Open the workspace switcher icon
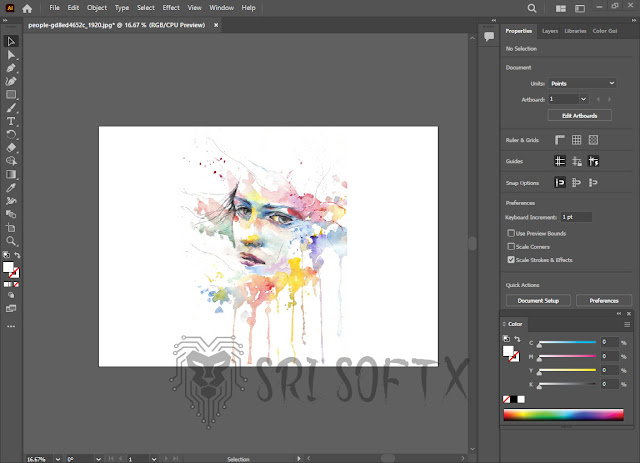Viewport: 640px width, 463px height. [x=580, y=9]
